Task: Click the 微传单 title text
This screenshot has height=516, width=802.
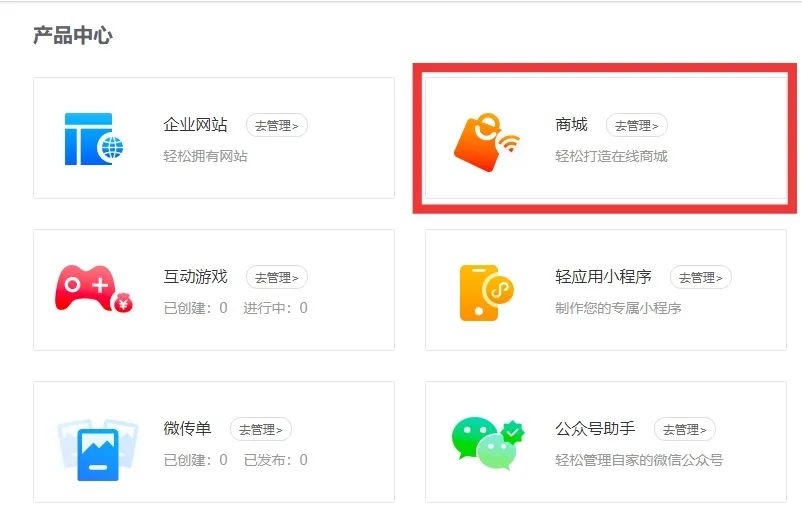Action: pos(188,429)
